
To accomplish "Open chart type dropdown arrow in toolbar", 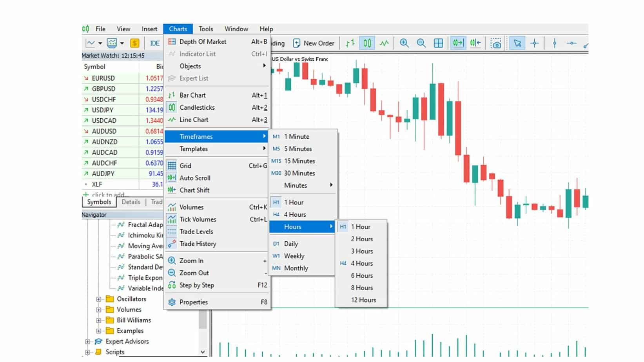I will tap(100, 43).
